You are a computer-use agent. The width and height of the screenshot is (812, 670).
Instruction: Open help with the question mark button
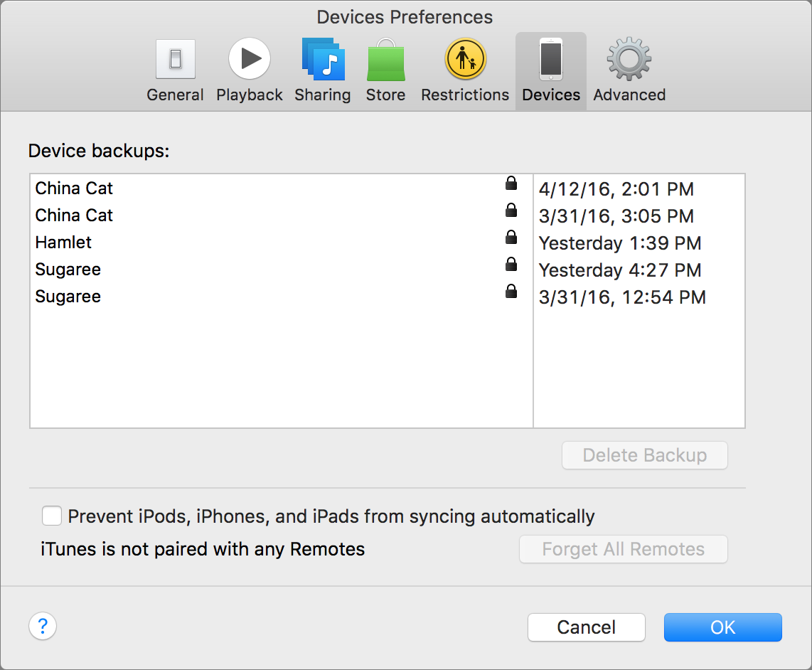coord(43,626)
